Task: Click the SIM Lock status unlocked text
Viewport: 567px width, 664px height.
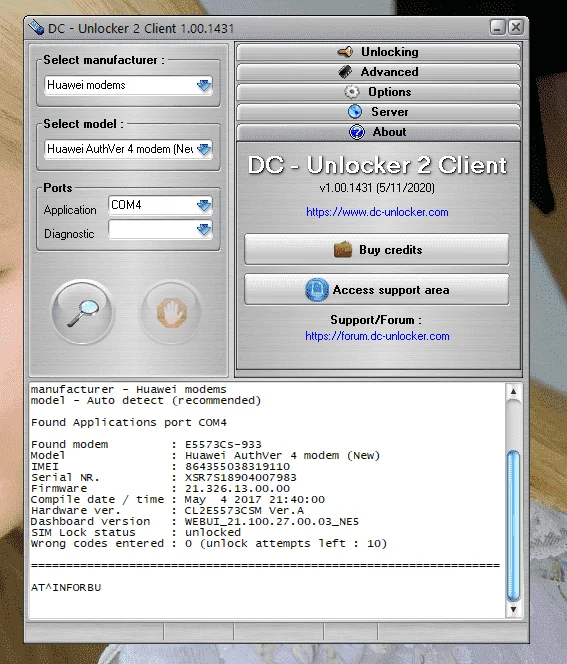Action: coord(213,533)
